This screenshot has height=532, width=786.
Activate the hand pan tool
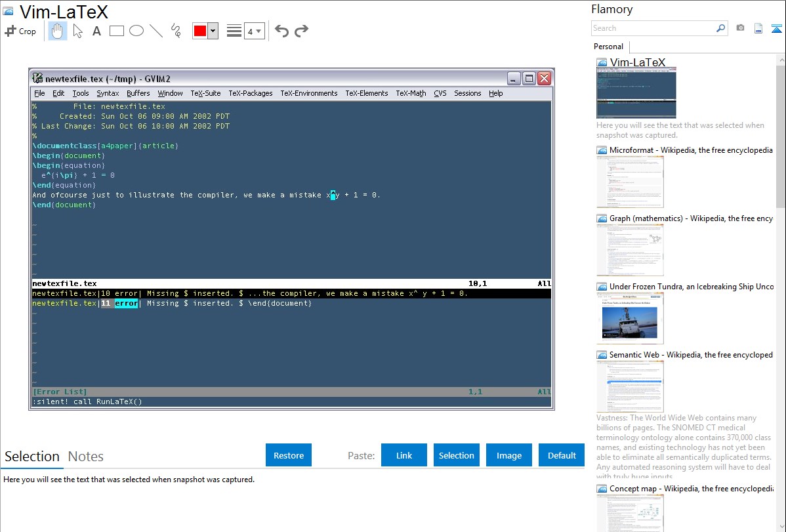click(58, 31)
